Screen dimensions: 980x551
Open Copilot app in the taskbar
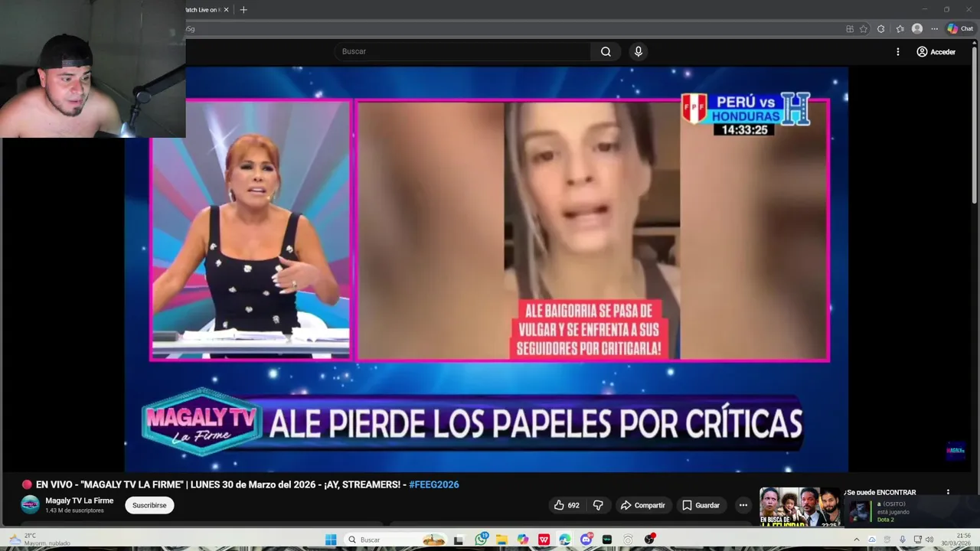tap(523, 540)
